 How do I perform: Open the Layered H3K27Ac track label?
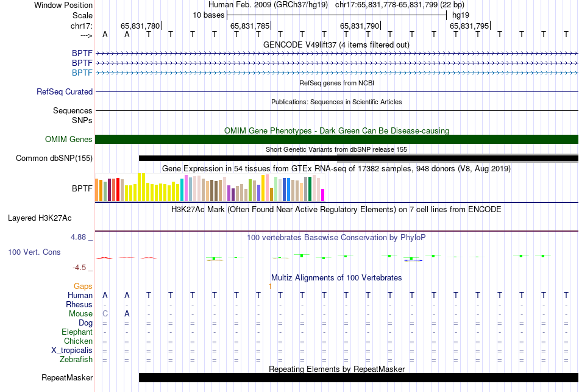click(x=40, y=218)
